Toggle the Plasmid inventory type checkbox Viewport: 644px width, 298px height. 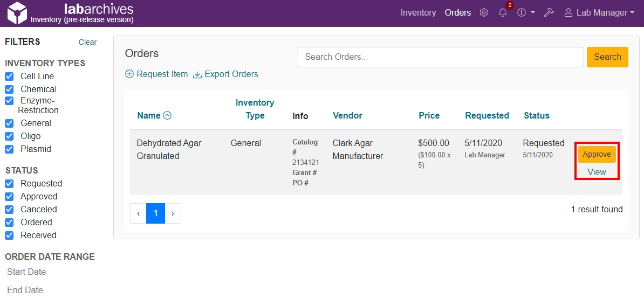pyautogui.click(x=9, y=149)
